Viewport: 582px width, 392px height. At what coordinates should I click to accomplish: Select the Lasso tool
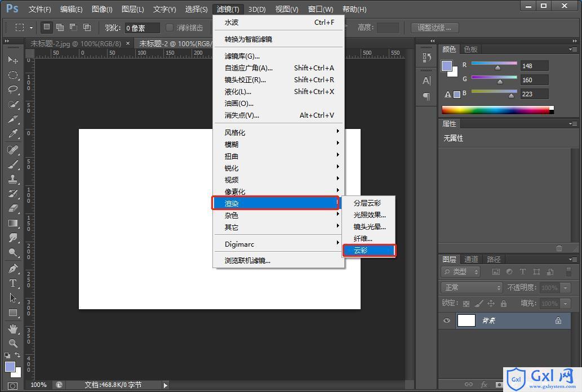pyautogui.click(x=12, y=90)
